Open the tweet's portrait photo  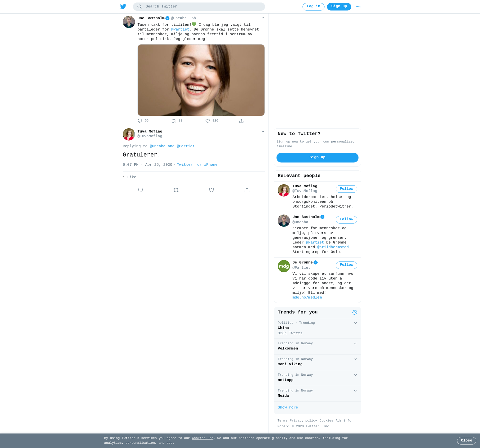click(201, 80)
